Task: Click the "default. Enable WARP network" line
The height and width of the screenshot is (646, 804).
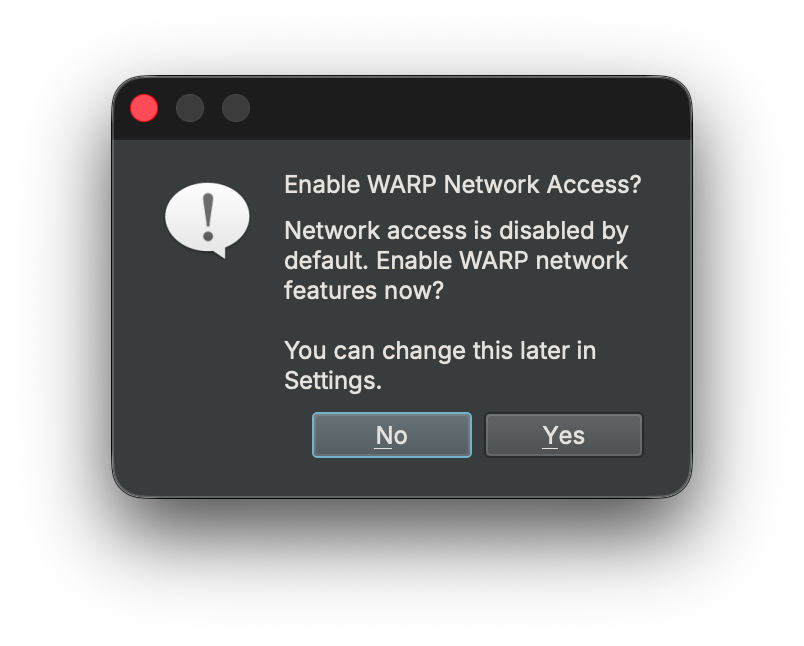Action: pos(456,261)
